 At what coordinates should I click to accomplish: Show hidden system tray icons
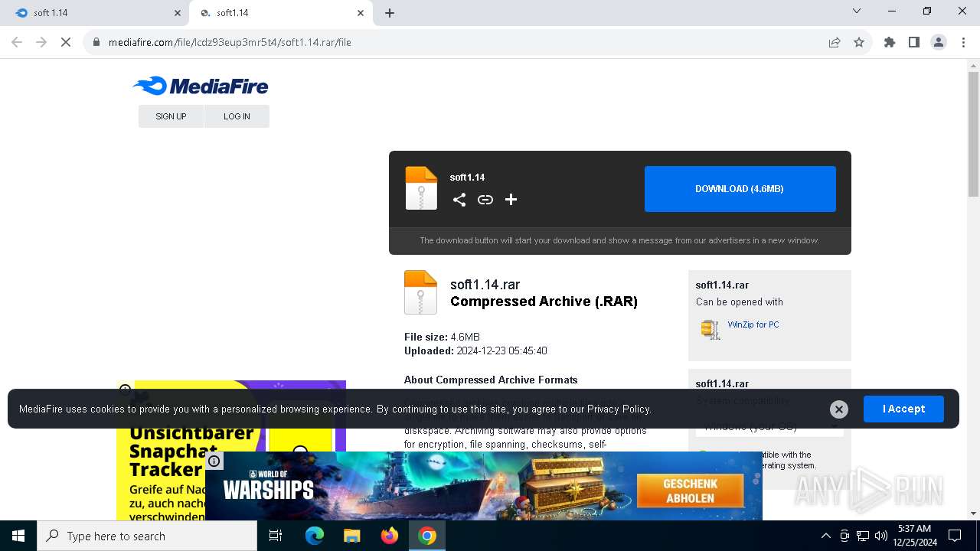tap(825, 536)
